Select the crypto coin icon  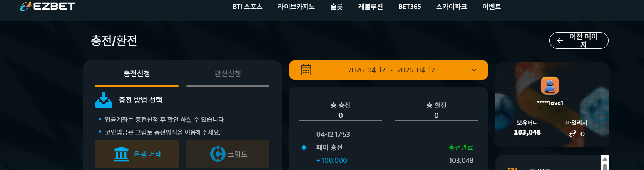coord(217,154)
